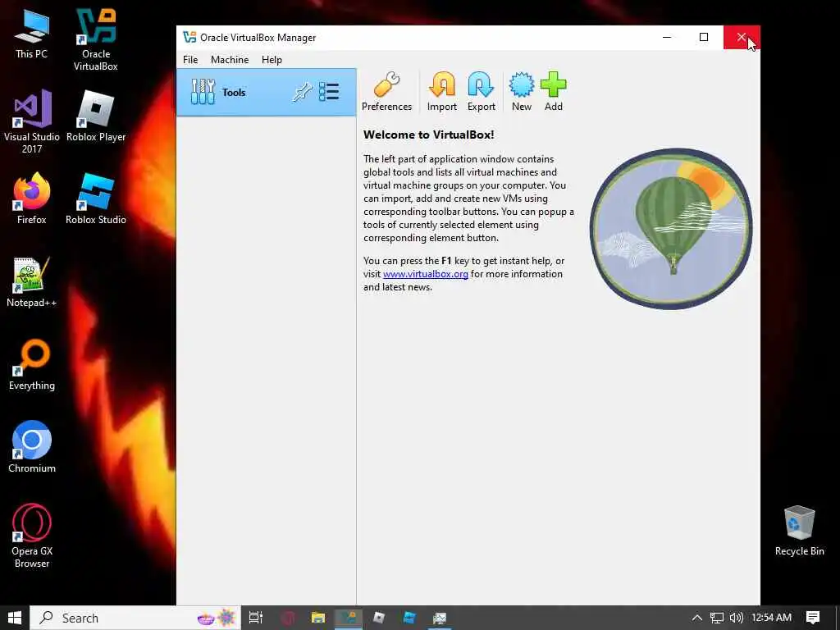The image size is (840, 630).
Task: Click VirtualBox taskbar button
Action: point(348,618)
